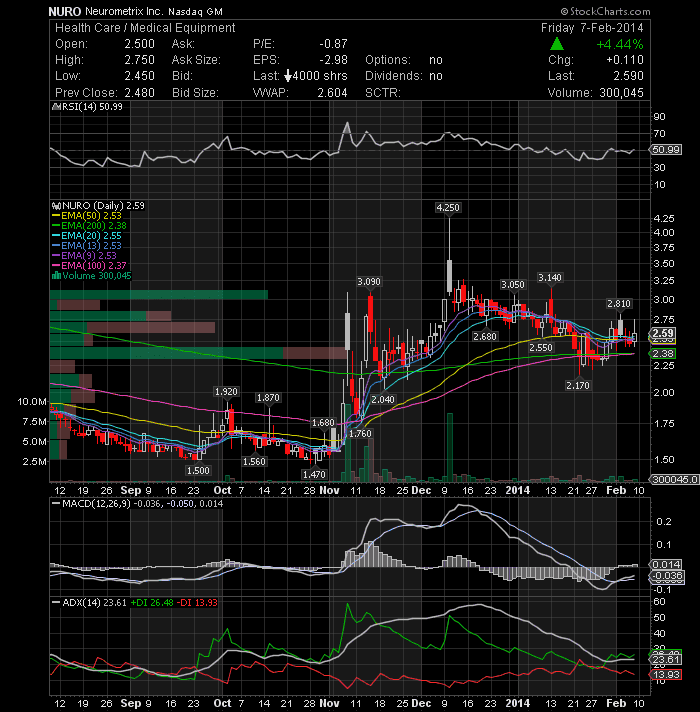Click the Last value 2.590 in header
The image size is (700, 712).
coord(628,76)
